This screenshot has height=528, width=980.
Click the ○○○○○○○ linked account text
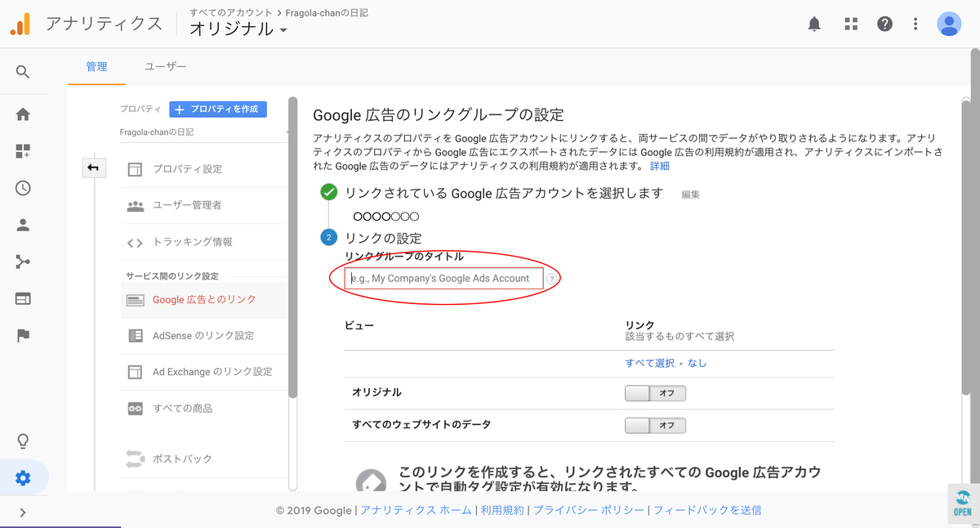pos(385,217)
